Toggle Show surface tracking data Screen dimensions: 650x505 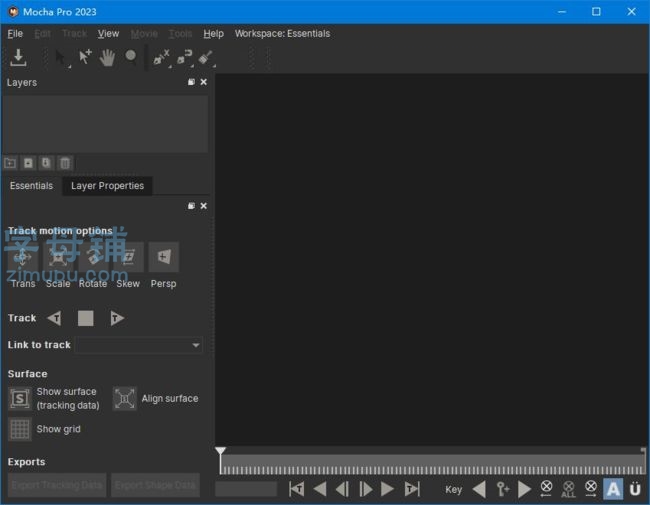click(19, 399)
